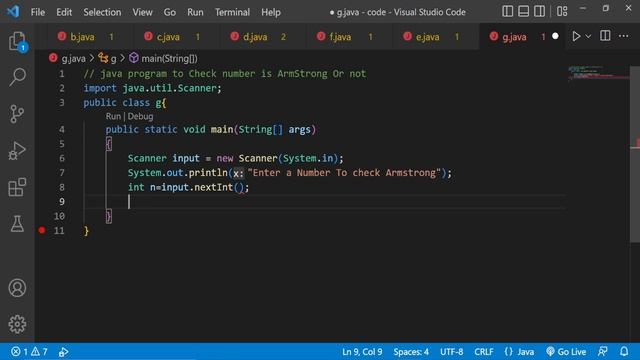Change file encoding UTF-8
The image size is (640, 360).
(x=451, y=351)
